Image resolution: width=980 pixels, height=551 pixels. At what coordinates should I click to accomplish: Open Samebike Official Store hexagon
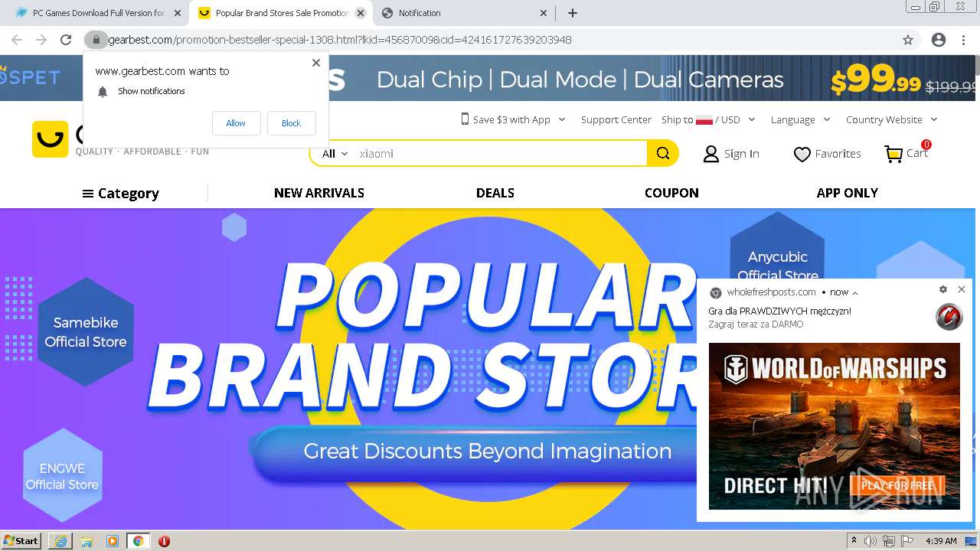click(86, 332)
